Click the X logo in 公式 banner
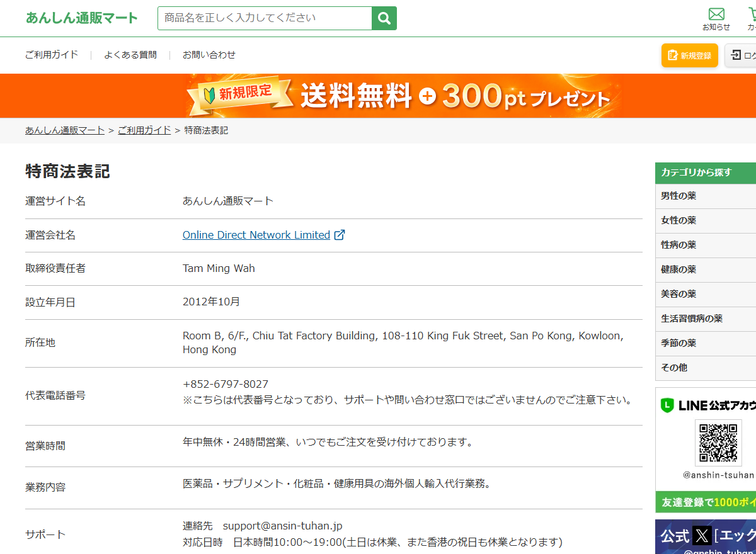756x554 pixels. (x=702, y=536)
